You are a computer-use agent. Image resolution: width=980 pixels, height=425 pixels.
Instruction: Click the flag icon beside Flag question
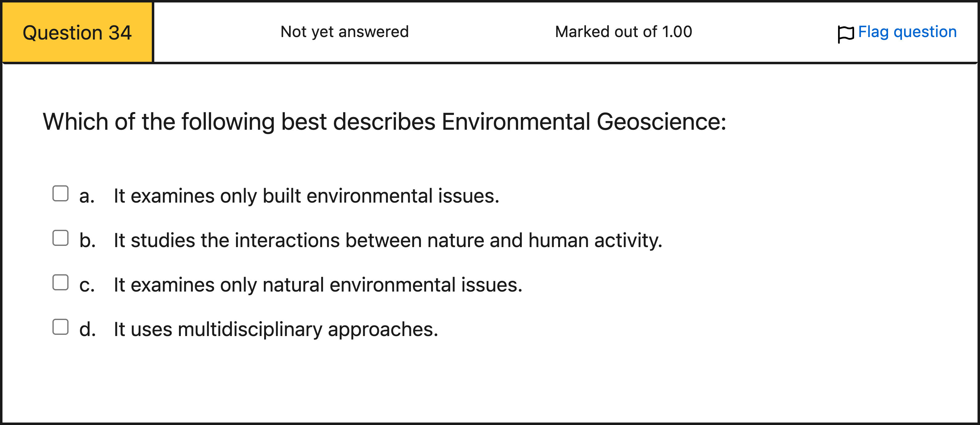(845, 34)
